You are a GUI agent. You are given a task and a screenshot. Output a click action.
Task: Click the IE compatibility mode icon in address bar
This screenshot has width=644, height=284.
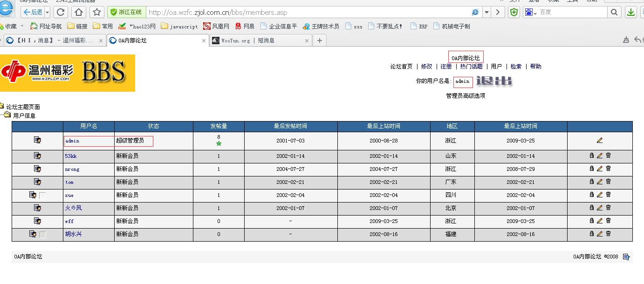(x=475, y=12)
